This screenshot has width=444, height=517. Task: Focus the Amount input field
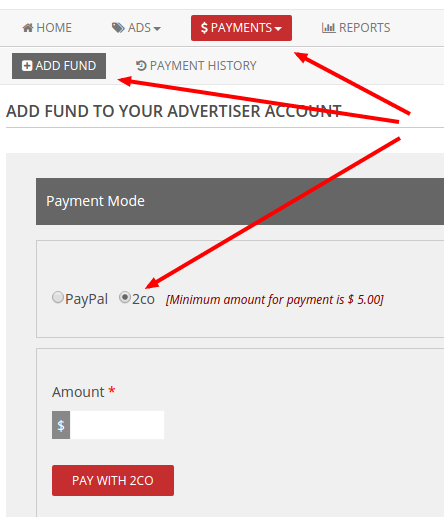[117, 425]
